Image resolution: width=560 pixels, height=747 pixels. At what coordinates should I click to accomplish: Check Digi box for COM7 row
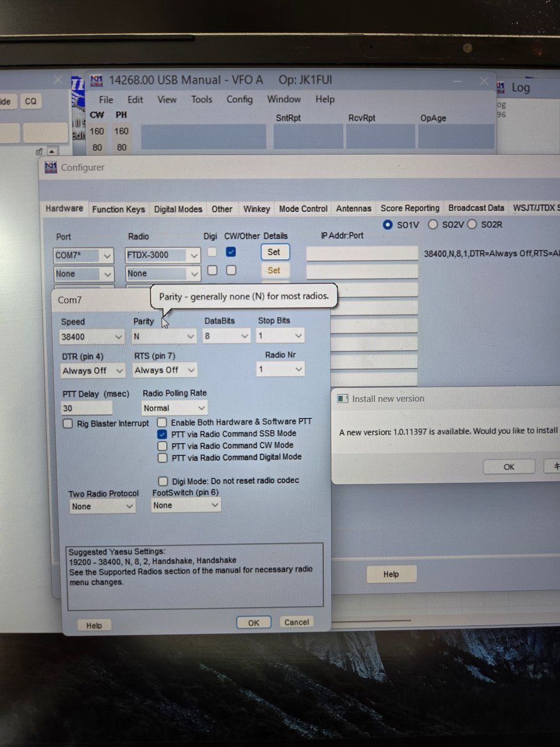click(212, 252)
